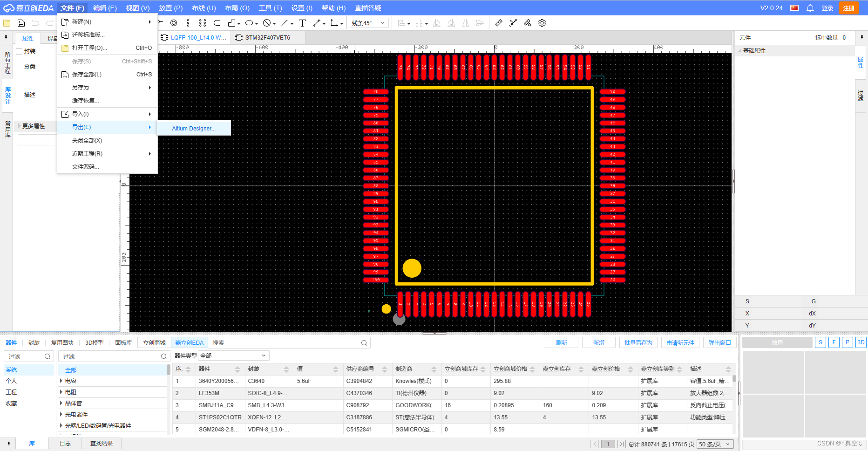Select the line drawing tool icon
The width and height of the screenshot is (868, 451).
(285, 23)
